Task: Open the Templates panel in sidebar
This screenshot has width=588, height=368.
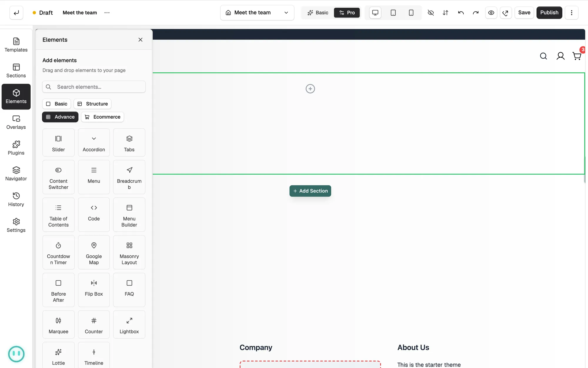Action: [16, 45]
